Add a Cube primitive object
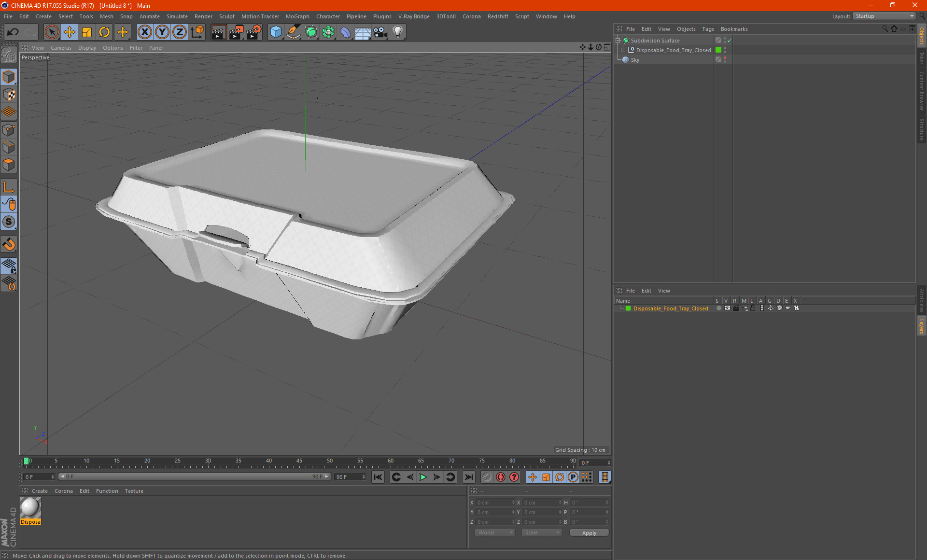 pos(276,32)
